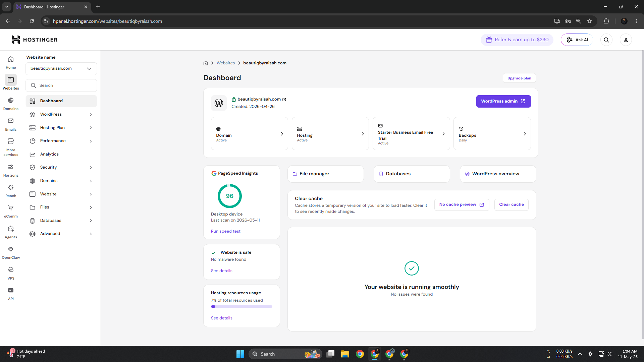Open the Domain Active card
The image size is (644, 362).
tap(249, 134)
